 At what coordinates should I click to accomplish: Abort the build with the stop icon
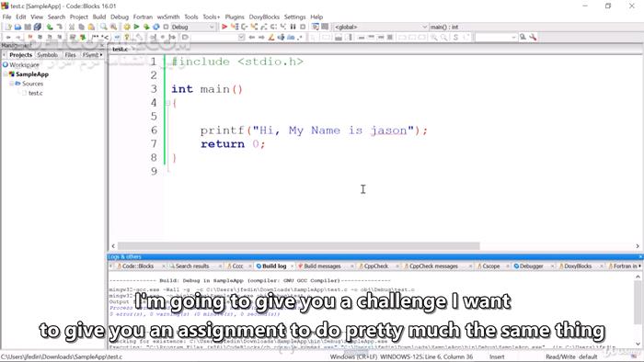point(166,27)
